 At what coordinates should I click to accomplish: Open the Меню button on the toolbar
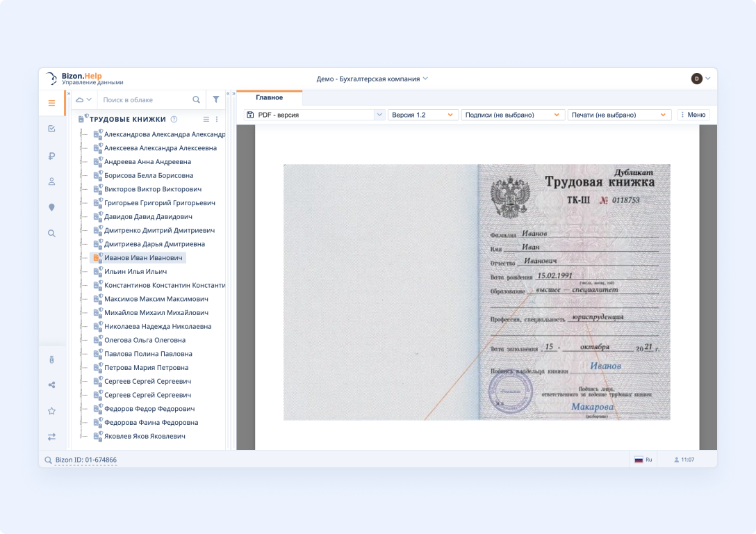pyautogui.click(x=695, y=115)
